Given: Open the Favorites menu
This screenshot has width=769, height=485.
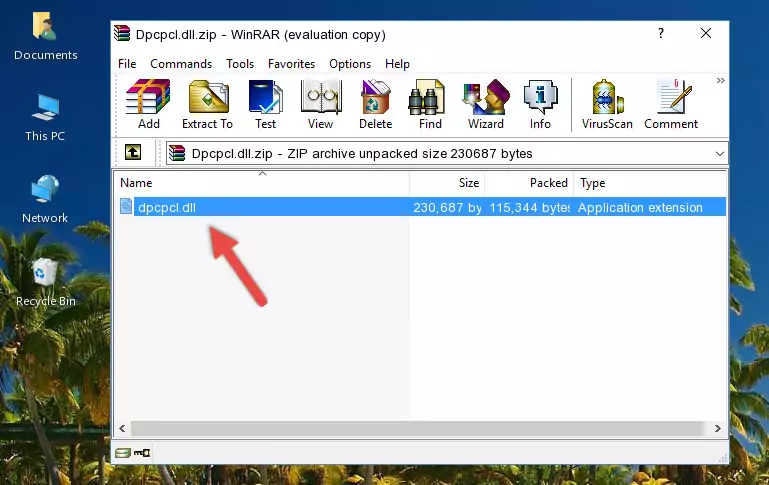Looking at the screenshot, I should pyautogui.click(x=291, y=64).
